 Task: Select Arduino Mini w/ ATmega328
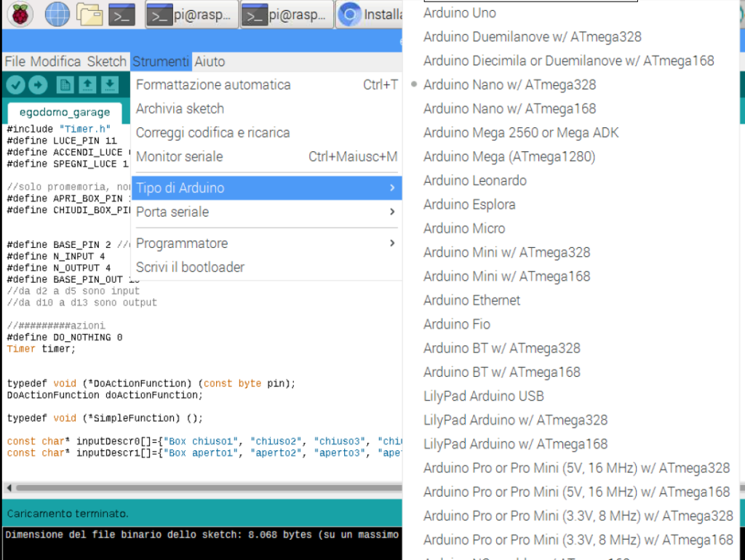pos(571,252)
